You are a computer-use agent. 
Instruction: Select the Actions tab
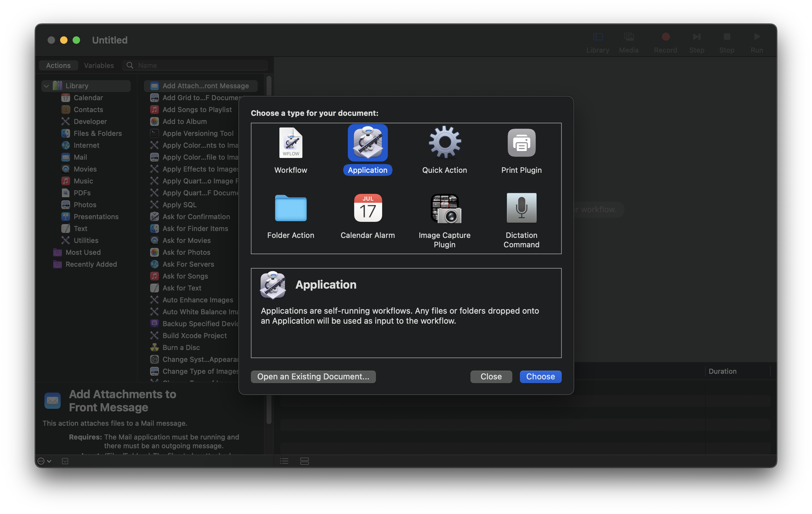(58, 65)
